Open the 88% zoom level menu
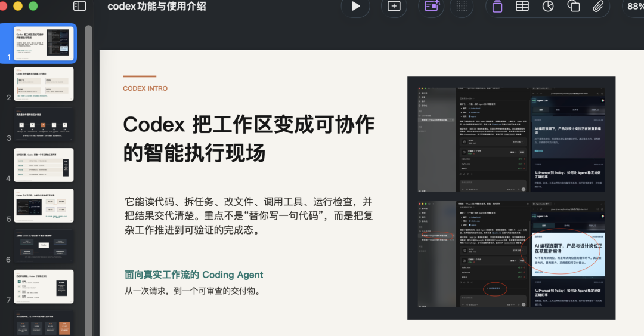This screenshot has width=644, height=336. click(634, 6)
